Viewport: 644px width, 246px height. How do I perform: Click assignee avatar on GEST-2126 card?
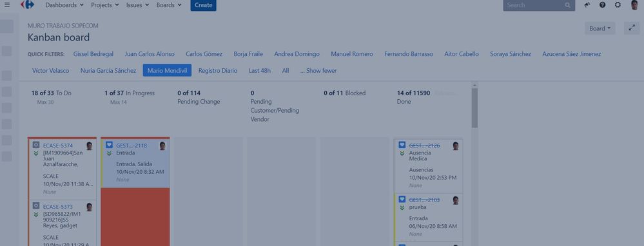click(x=456, y=146)
